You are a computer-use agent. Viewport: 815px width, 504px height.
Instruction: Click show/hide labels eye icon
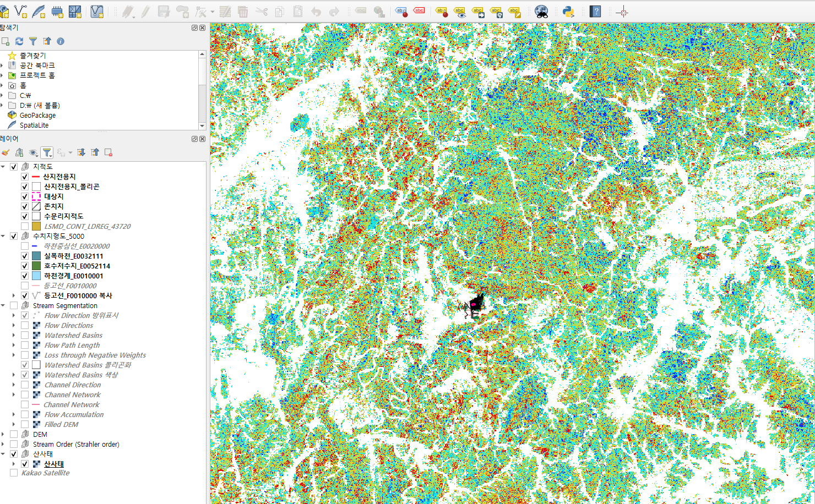tap(460, 11)
